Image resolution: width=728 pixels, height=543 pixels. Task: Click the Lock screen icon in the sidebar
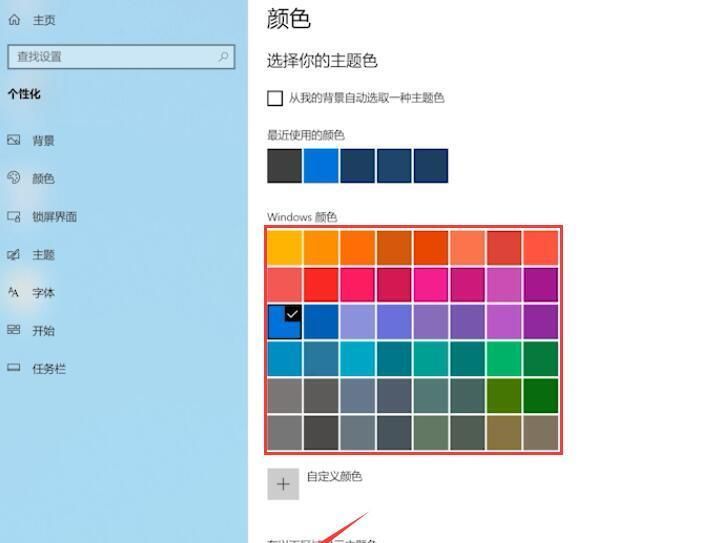point(13,216)
